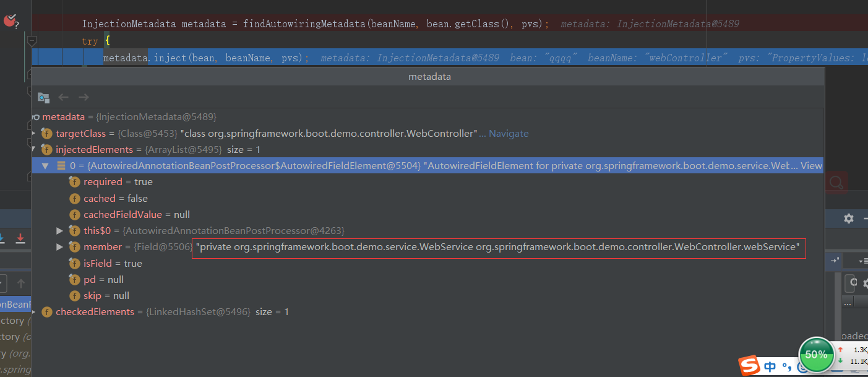Image resolution: width=868 pixels, height=377 pixels.
Task: Click the Sogou input method icon
Action: click(750, 366)
